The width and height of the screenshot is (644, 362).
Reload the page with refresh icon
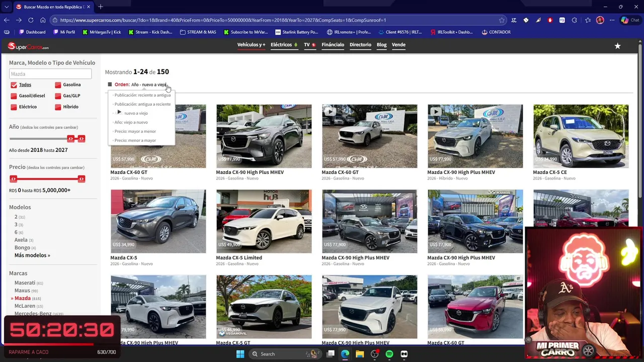tap(31, 20)
